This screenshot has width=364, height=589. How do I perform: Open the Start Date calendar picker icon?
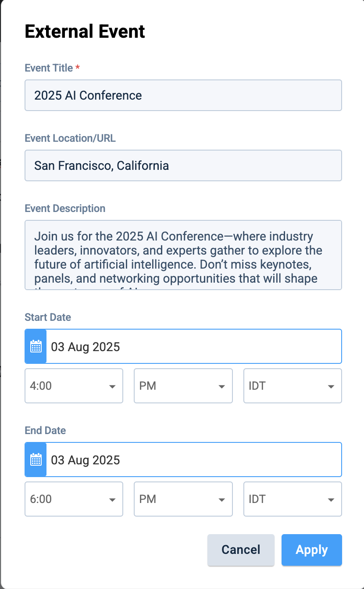point(36,346)
